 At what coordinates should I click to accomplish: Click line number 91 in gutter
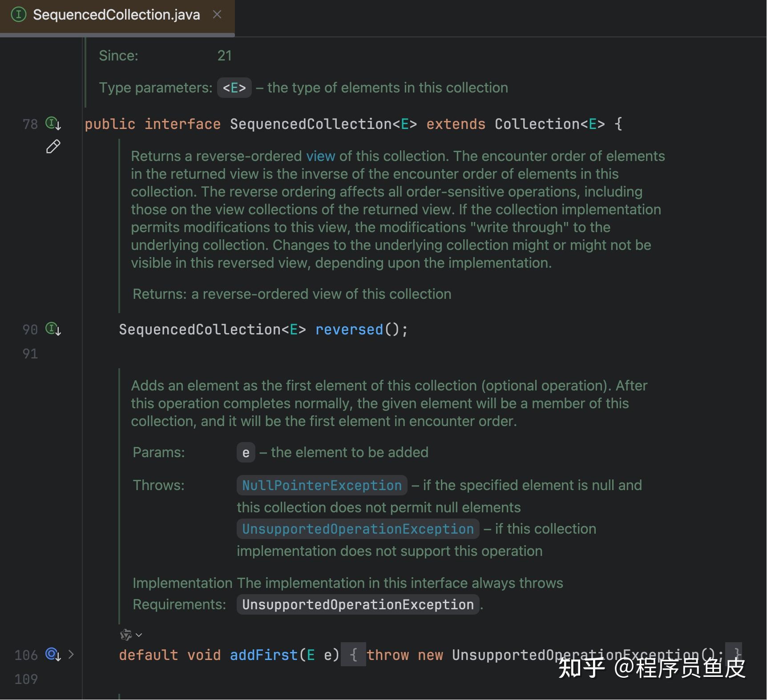30,354
